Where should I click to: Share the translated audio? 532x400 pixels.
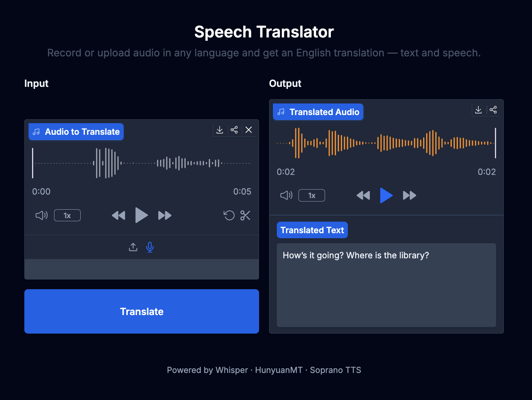point(493,110)
